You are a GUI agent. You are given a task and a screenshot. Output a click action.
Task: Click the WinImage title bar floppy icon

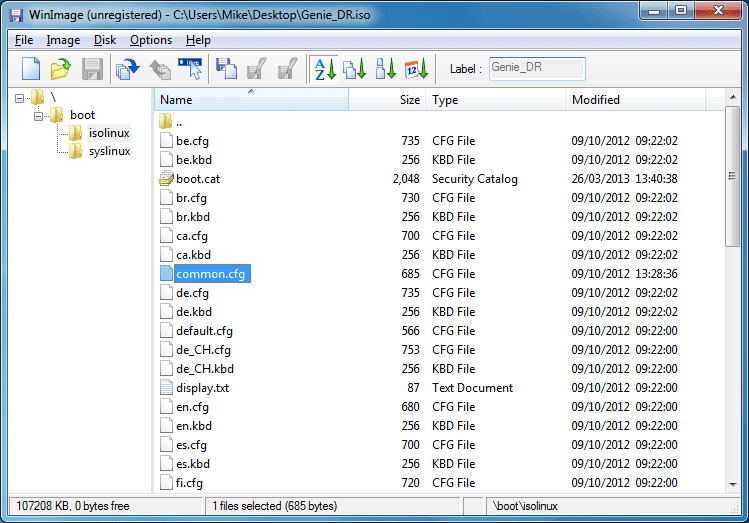(x=16, y=15)
